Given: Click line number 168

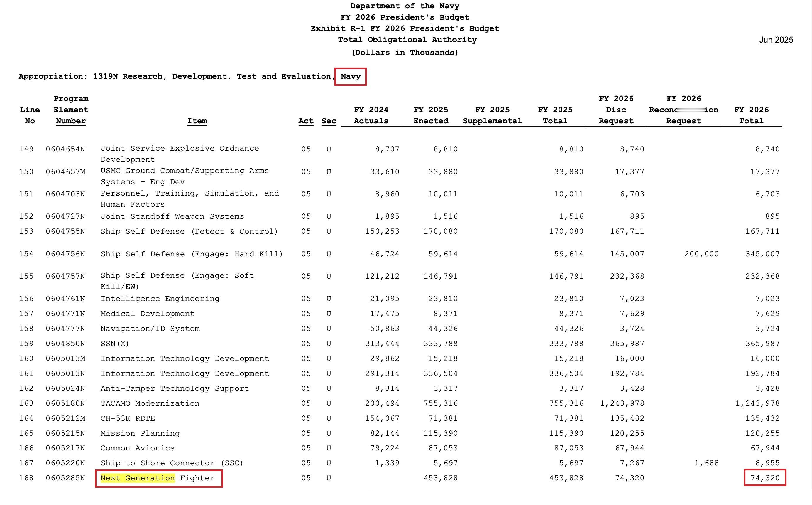Looking at the screenshot, I should (x=26, y=478).
